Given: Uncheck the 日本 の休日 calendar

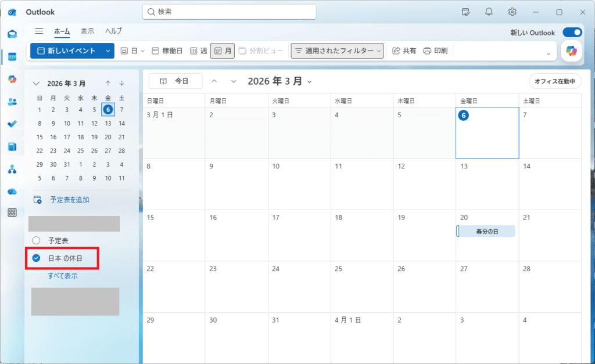Looking at the screenshot, I should (36, 257).
